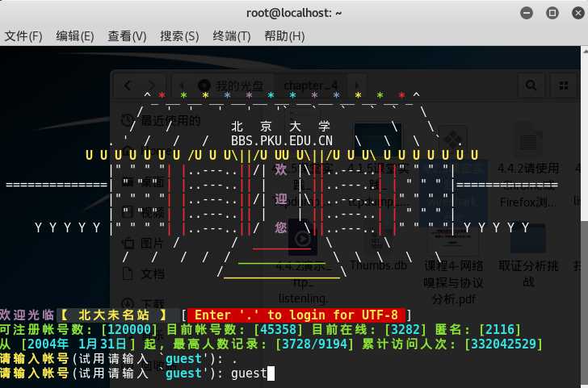
Task: Click the [3728/9194] record value
Action: (x=314, y=344)
